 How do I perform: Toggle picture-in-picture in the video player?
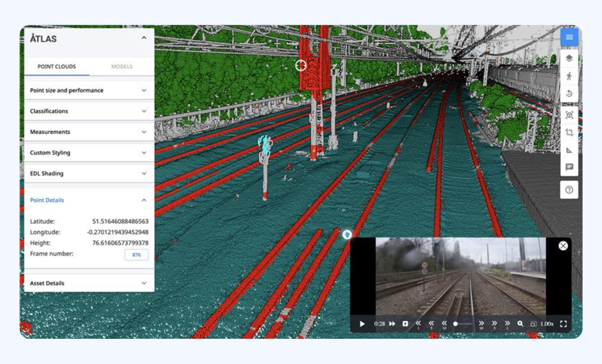(x=533, y=323)
